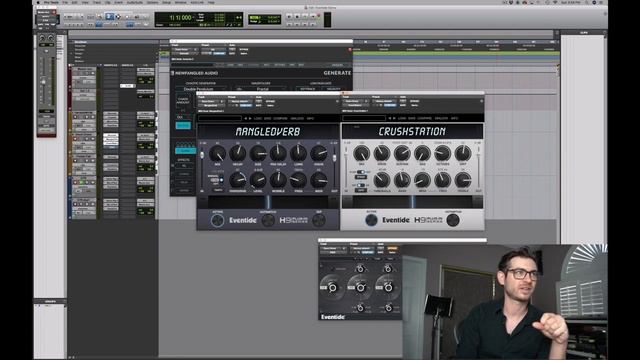Toggle blue Compare in CrushStation window header
This screenshot has width=640, height=360.
(390, 105)
